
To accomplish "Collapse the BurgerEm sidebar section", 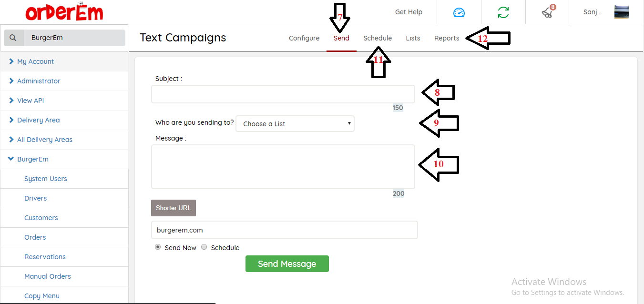I will [x=32, y=159].
